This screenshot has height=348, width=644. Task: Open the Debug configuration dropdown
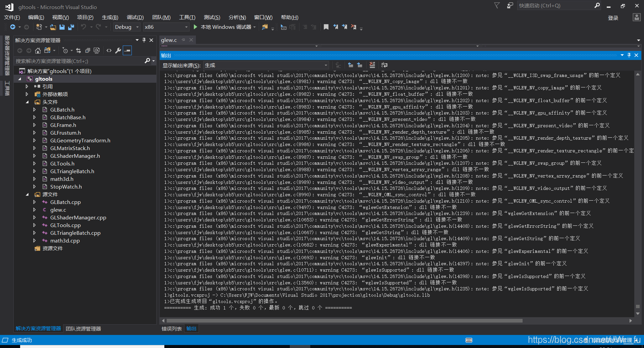pyautogui.click(x=126, y=27)
